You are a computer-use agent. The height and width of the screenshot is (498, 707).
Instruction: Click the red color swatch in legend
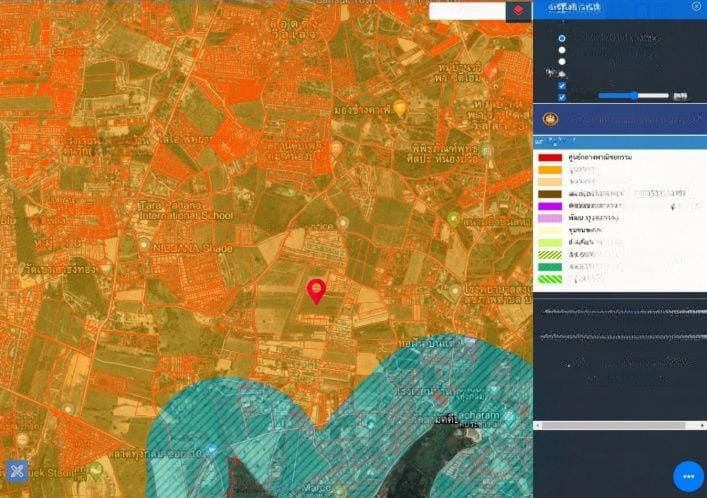[x=550, y=158]
